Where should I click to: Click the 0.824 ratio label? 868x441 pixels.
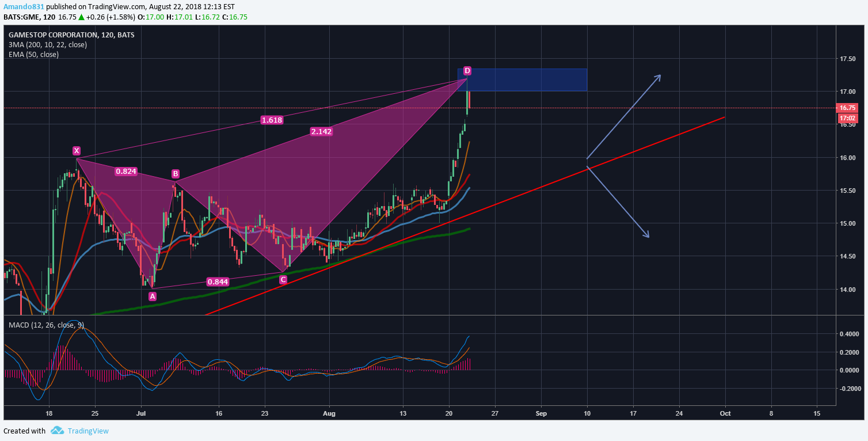[126, 171]
